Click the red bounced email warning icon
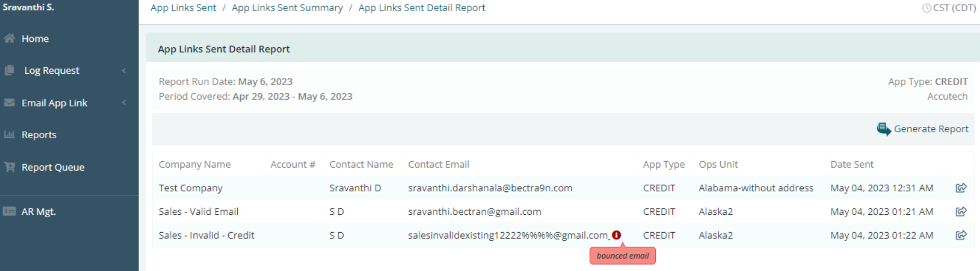980x271 pixels. 616,235
